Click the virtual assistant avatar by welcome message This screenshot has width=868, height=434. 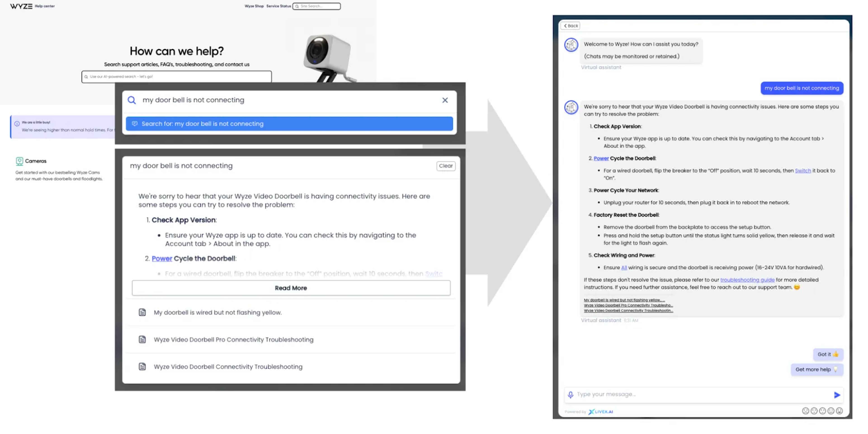pyautogui.click(x=571, y=45)
